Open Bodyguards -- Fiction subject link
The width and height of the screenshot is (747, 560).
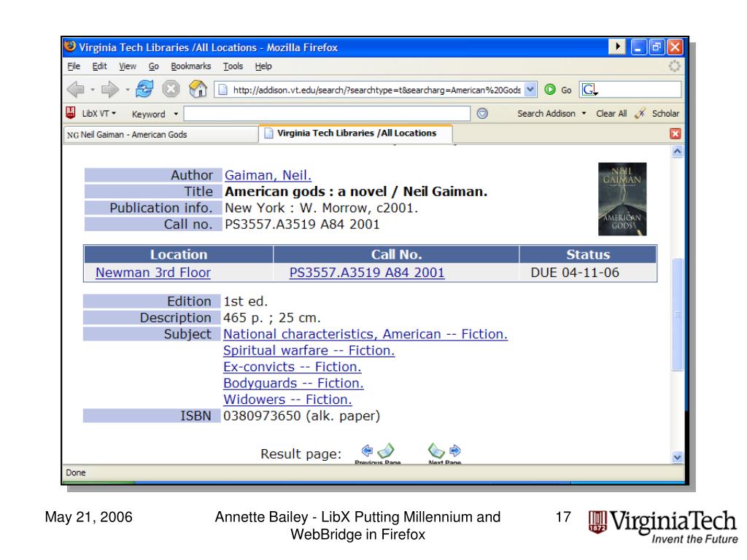[x=293, y=383]
